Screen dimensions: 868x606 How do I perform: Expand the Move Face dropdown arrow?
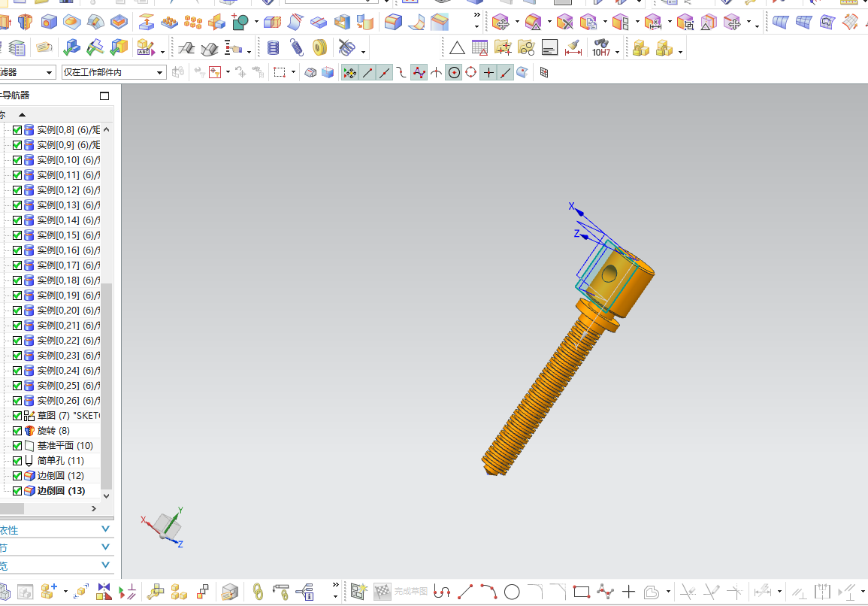(x=517, y=23)
